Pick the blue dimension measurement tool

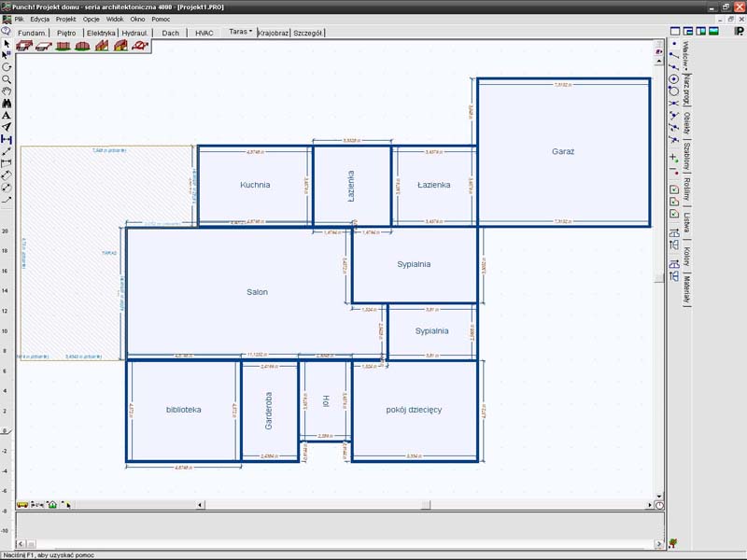tap(7, 139)
